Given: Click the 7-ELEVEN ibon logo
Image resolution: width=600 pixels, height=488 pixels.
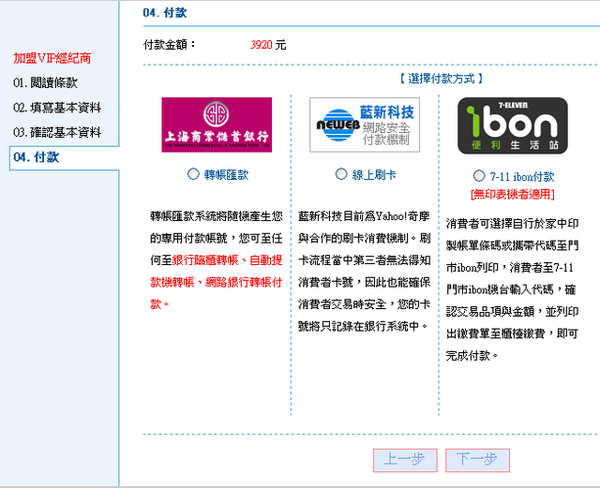Looking at the screenshot, I should tap(512, 126).
